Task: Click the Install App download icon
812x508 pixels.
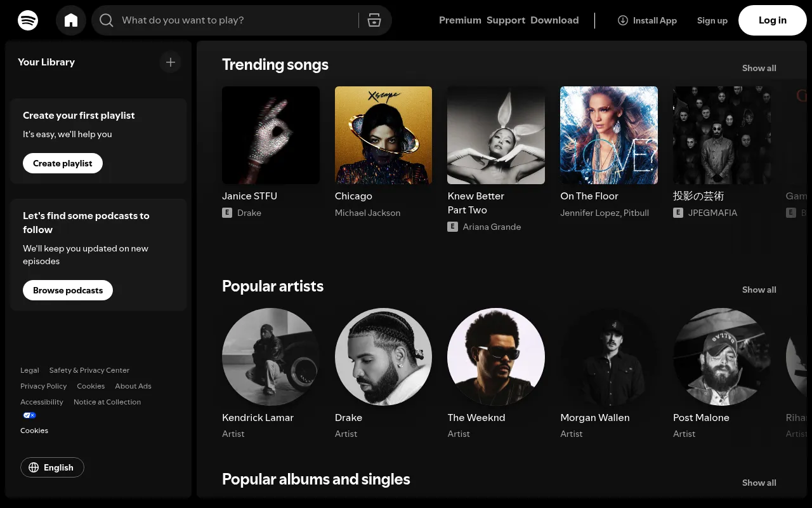Action: pyautogui.click(x=623, y=20)
